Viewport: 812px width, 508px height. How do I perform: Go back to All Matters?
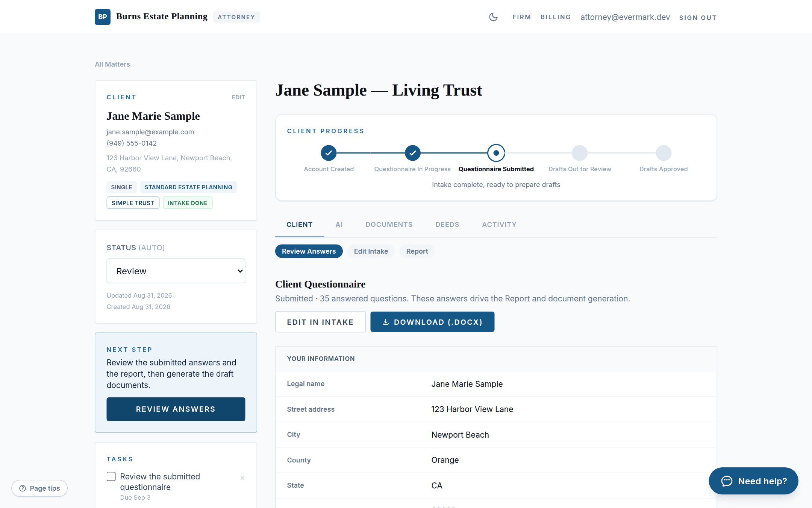tap(112, 64)
